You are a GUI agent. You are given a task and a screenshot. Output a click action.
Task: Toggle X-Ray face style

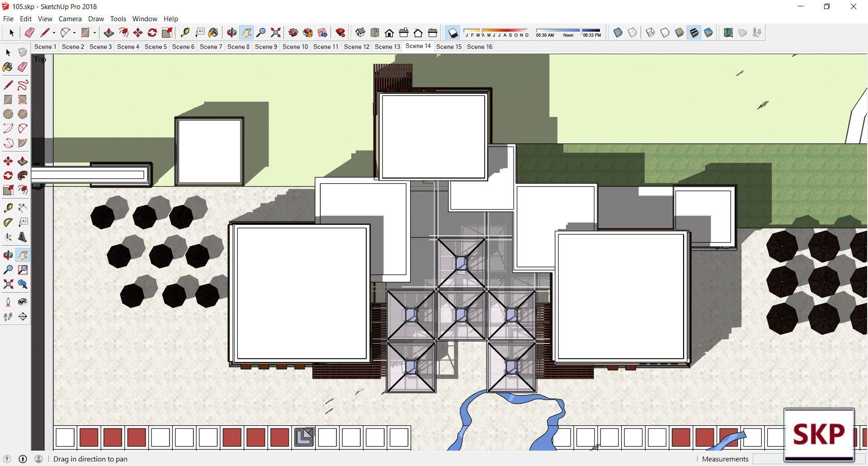point(618,33)
